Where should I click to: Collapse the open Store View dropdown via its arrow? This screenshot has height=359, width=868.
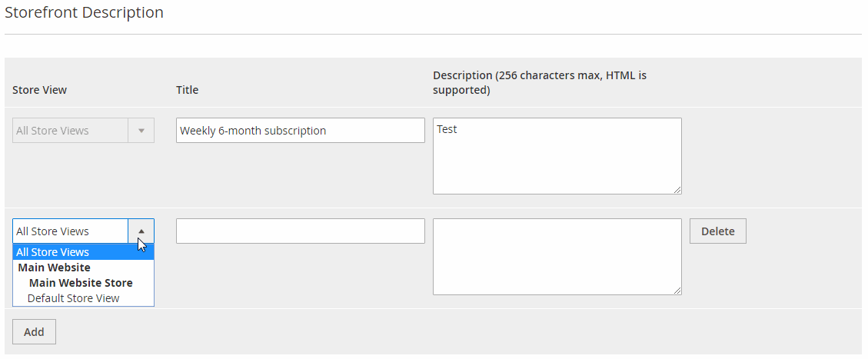pos(141,231)
